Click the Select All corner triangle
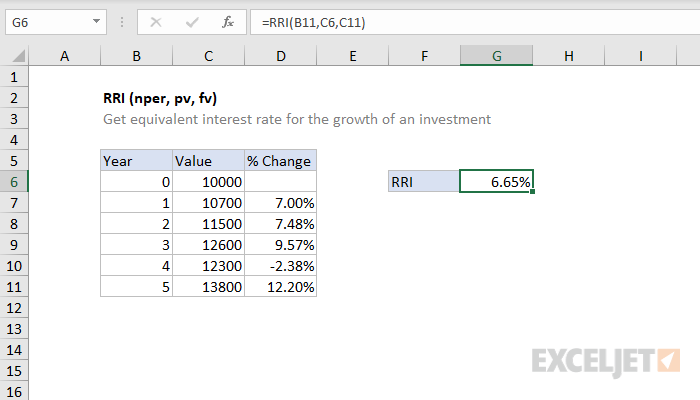700x400 pixels. coord(19,56)
